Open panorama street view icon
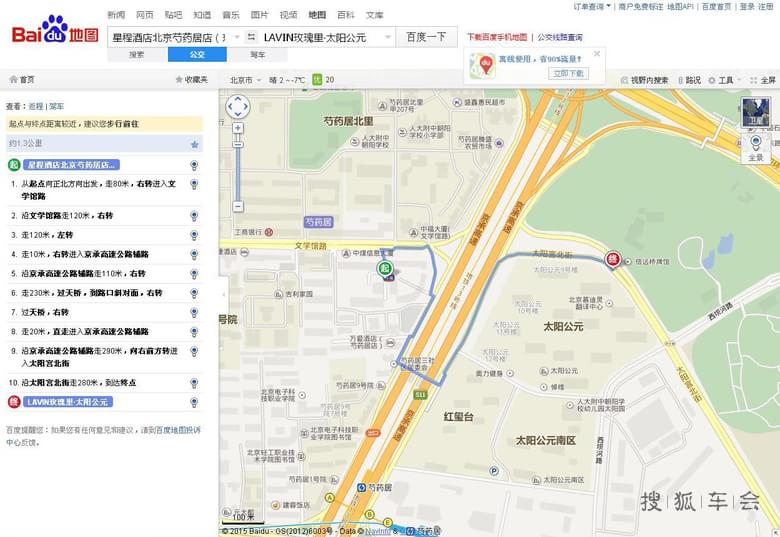780x537 pixels. click(756, 147)
